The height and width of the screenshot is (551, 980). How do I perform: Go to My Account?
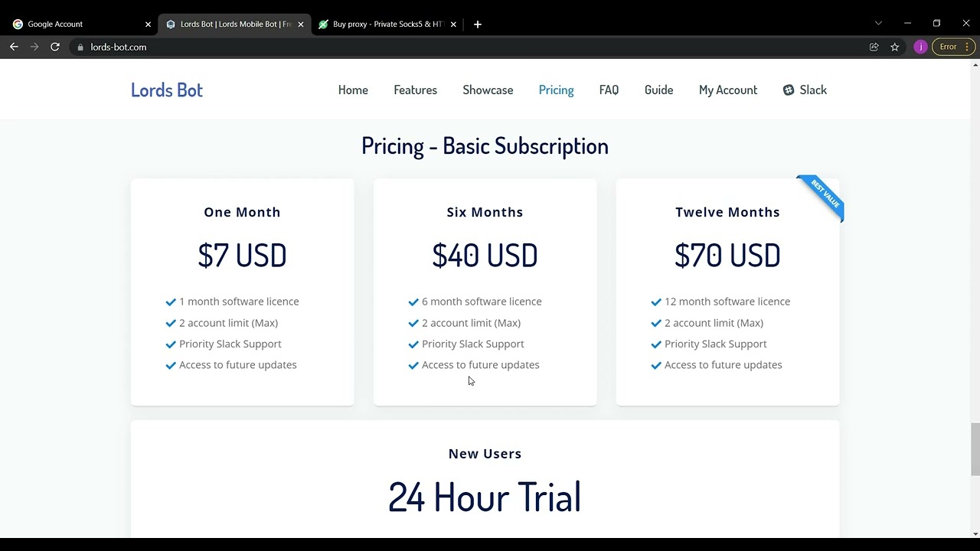pyautogui.click(x=728, y=90)
